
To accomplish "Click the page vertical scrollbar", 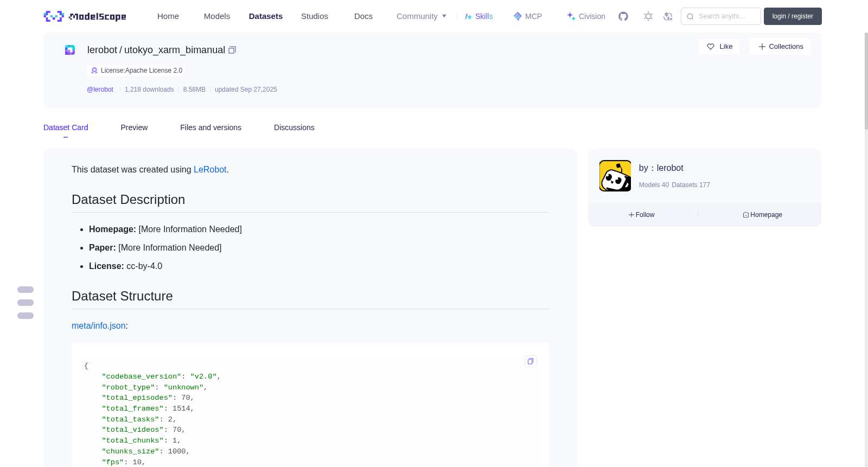I will point(866,81).
